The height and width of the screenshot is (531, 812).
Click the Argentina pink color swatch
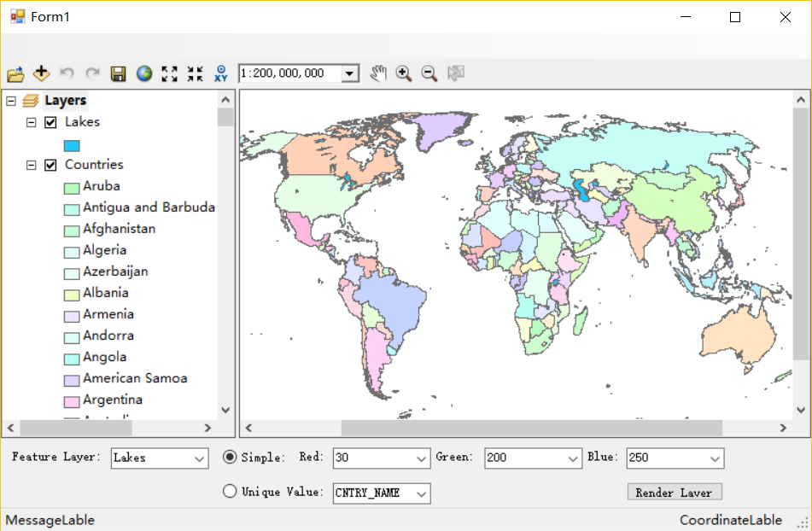click(72, 402)
